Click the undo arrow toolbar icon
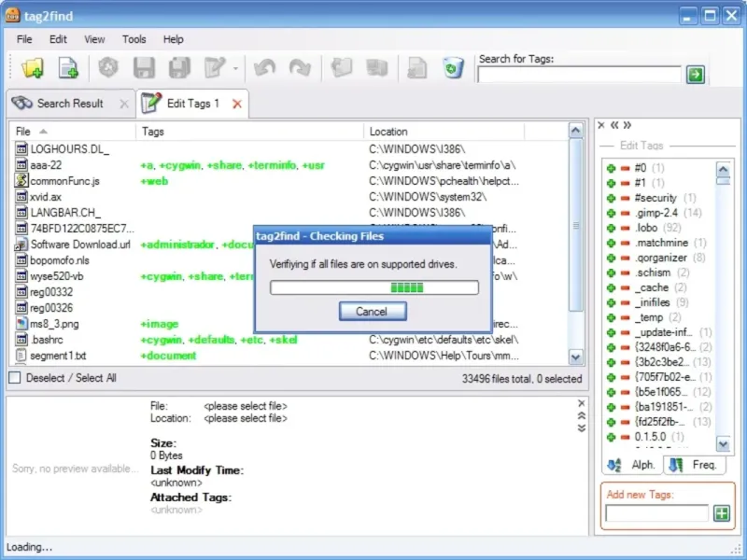Viewport: 747px width, 560px height. [x=264, y=68]
